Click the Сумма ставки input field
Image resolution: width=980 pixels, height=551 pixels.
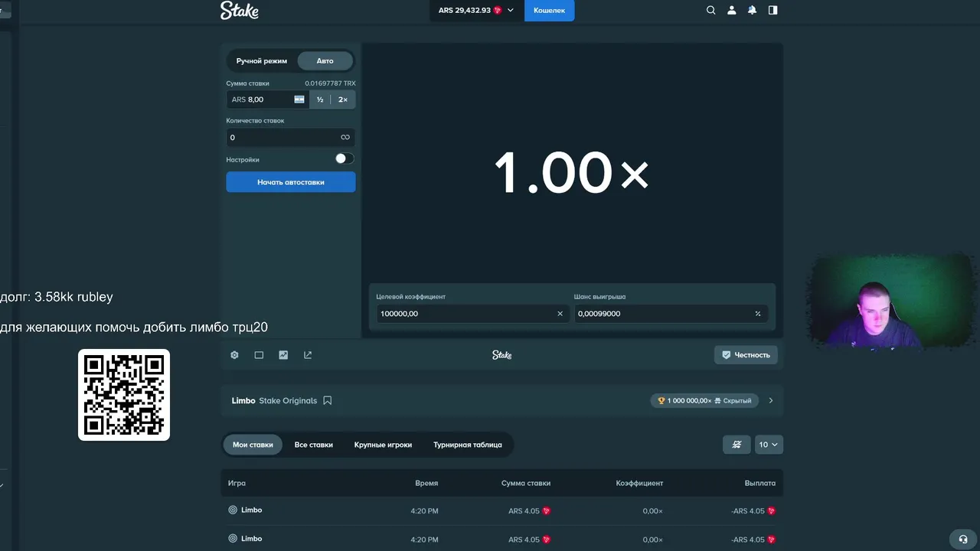(268, 99)
